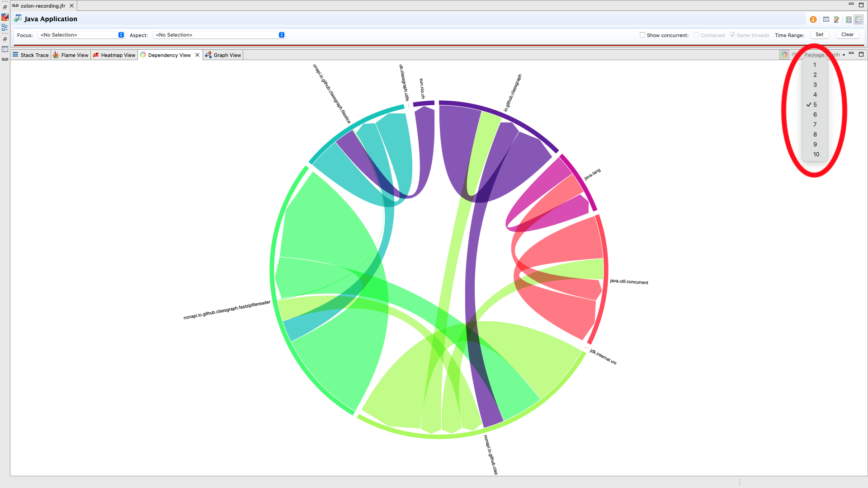Click the vertical columns layout icon
Screen dimensions: 868x488
pyautogui.click(x=849, y=19)
